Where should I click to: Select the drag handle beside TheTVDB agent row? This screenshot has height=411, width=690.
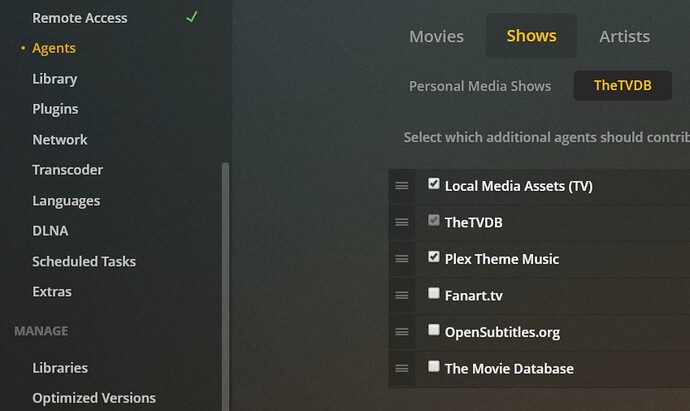401,223
